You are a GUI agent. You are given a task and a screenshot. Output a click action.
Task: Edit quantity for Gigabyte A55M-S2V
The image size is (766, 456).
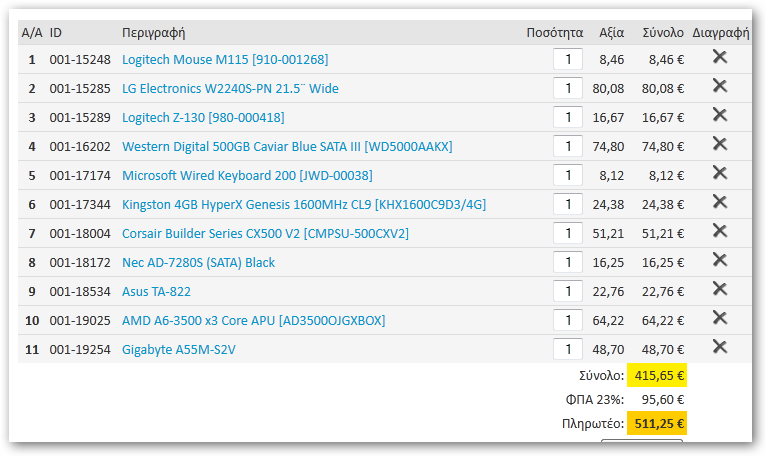click(x=568, y=349)
